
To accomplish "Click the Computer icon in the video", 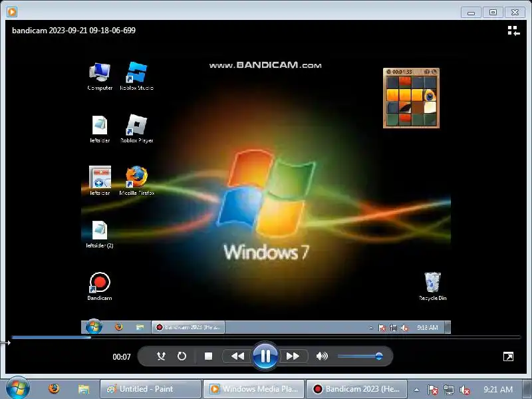I will coord(100,76).
